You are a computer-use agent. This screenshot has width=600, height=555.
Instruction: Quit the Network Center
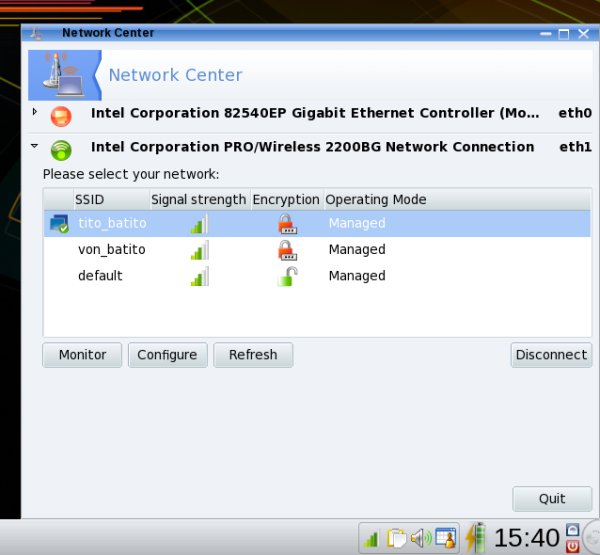click(x=552, y=499)
